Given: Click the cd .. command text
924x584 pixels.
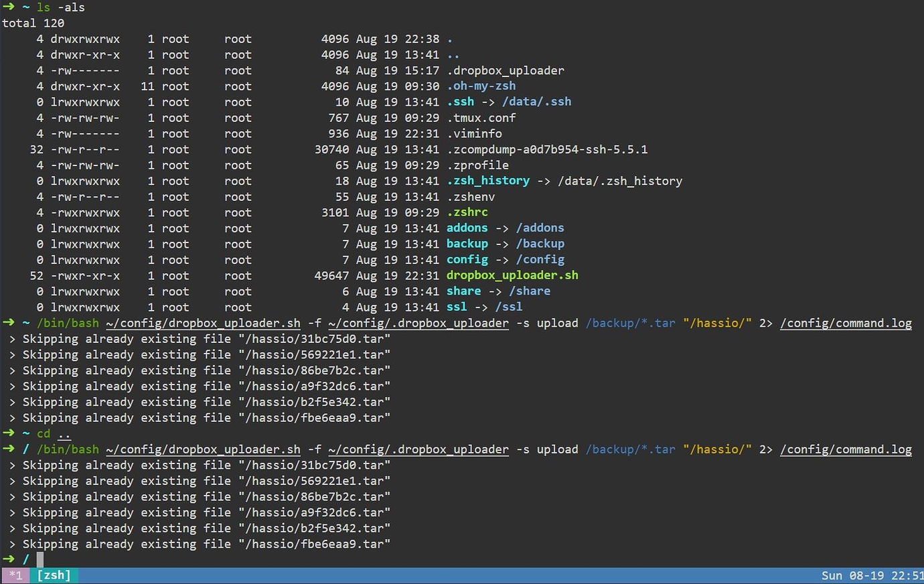Looking at the screenshot, I should point(52,433).
